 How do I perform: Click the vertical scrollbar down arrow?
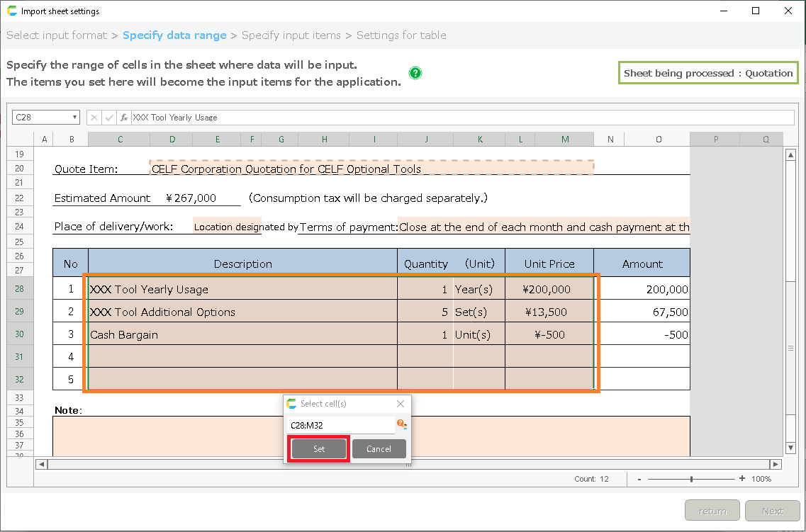coord(791,448)
